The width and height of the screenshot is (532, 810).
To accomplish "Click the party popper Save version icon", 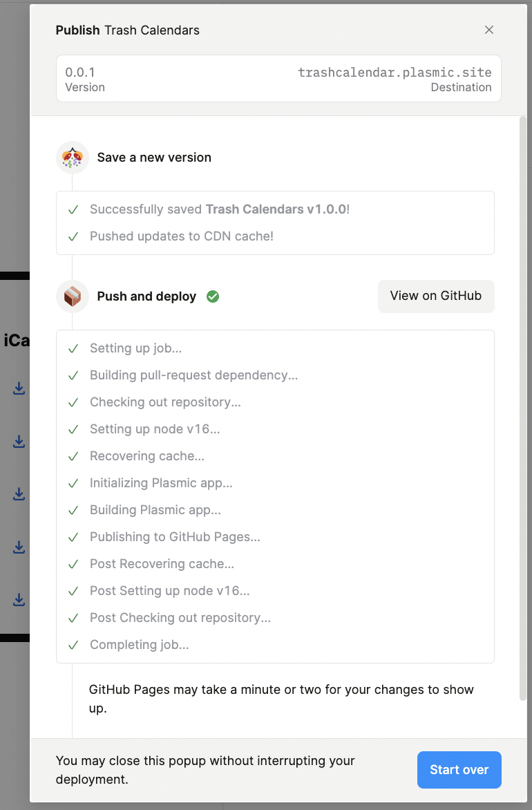I will click(x=73, y=158).
